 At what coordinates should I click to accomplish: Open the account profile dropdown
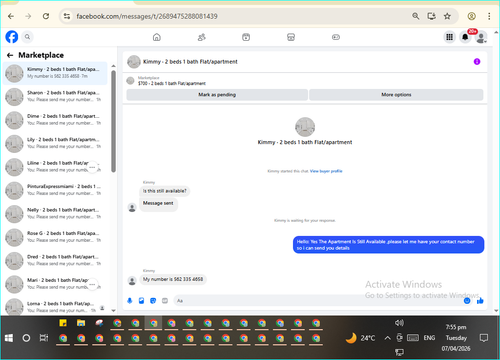pyautogui.click(x=481, y=37)
